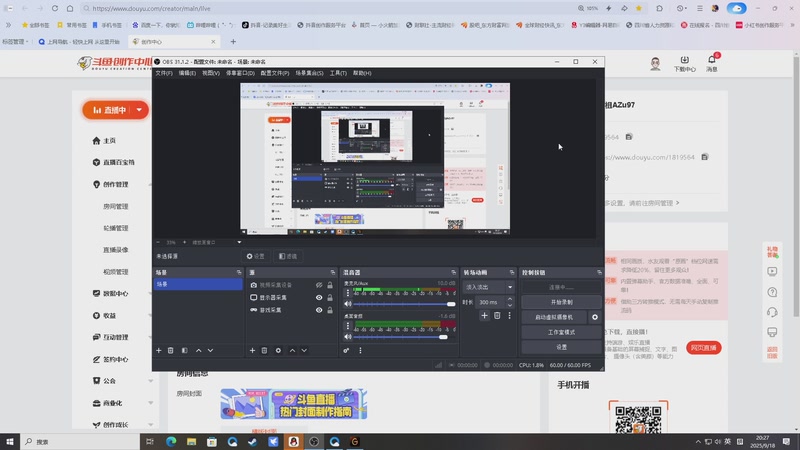Move scene up with the arrow icon
This screenshot has width=800, height=450.
[198, 351]
